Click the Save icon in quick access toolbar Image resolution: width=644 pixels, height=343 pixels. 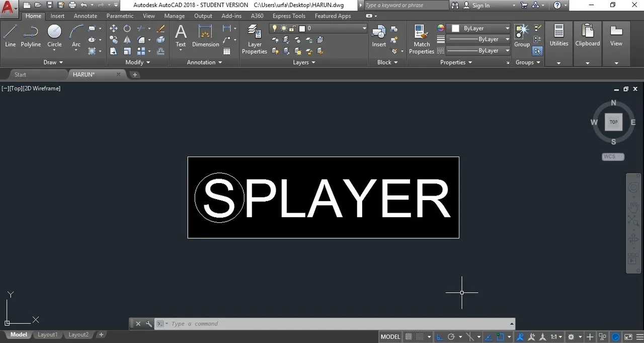pyautogui.click(x=49, y=5)
